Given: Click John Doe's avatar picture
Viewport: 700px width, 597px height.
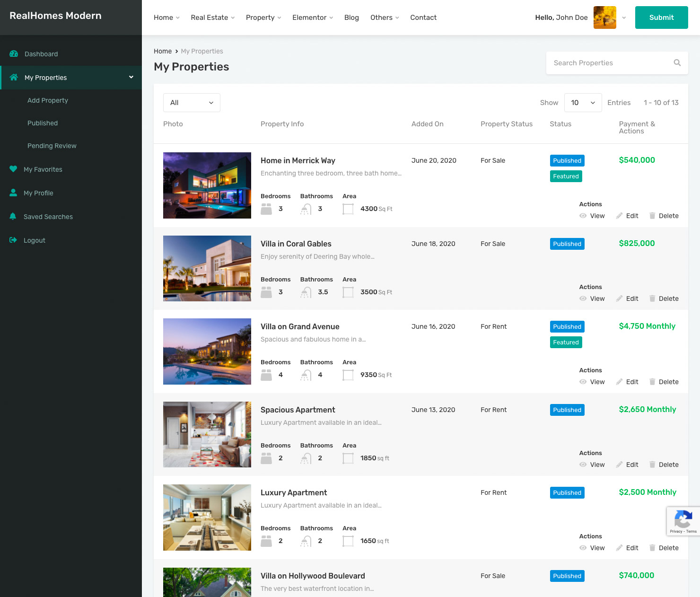Looking at the screenshot, I should 605,18.
